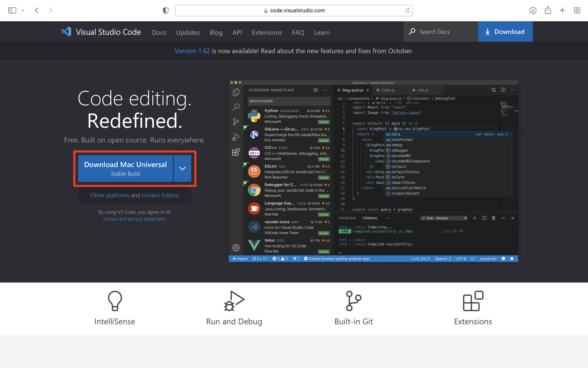Click the Extensions blocks feature icon

point(473,301)
